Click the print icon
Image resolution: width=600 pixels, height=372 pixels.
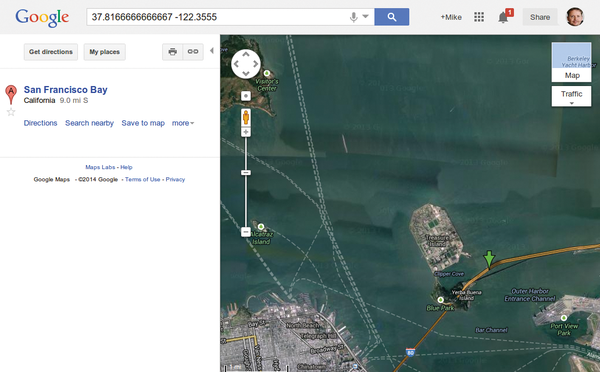coord(173,52)
